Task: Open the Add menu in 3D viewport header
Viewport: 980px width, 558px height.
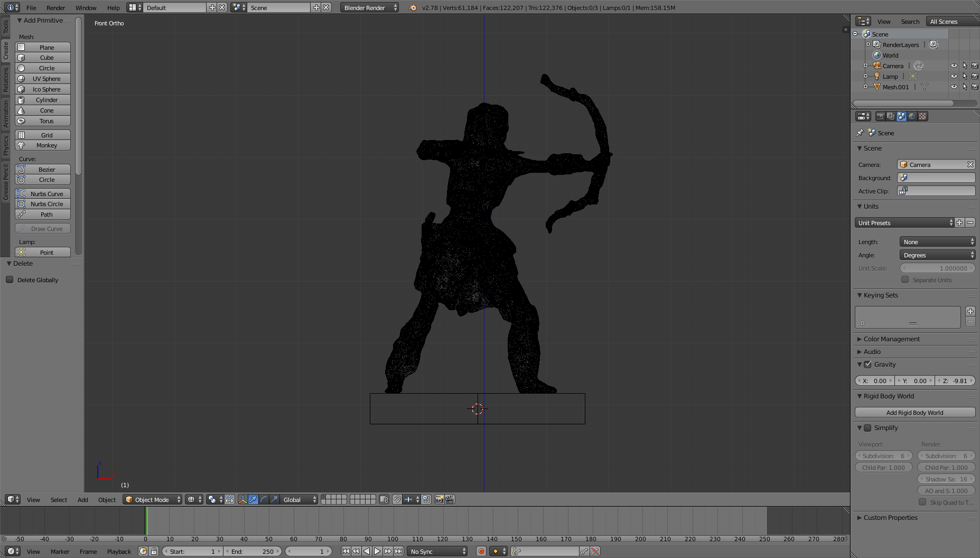Action: click(82, 499)
